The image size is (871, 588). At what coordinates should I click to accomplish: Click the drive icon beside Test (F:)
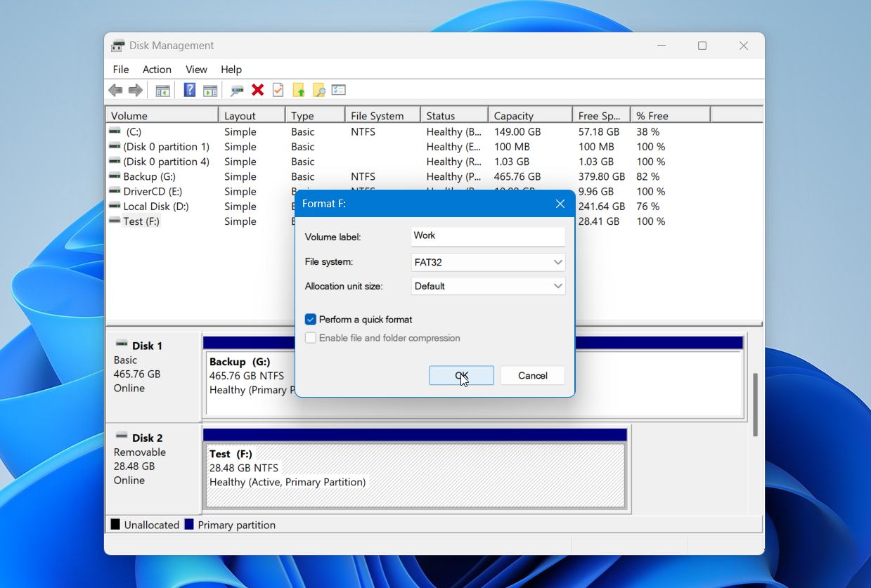(115, 220)
